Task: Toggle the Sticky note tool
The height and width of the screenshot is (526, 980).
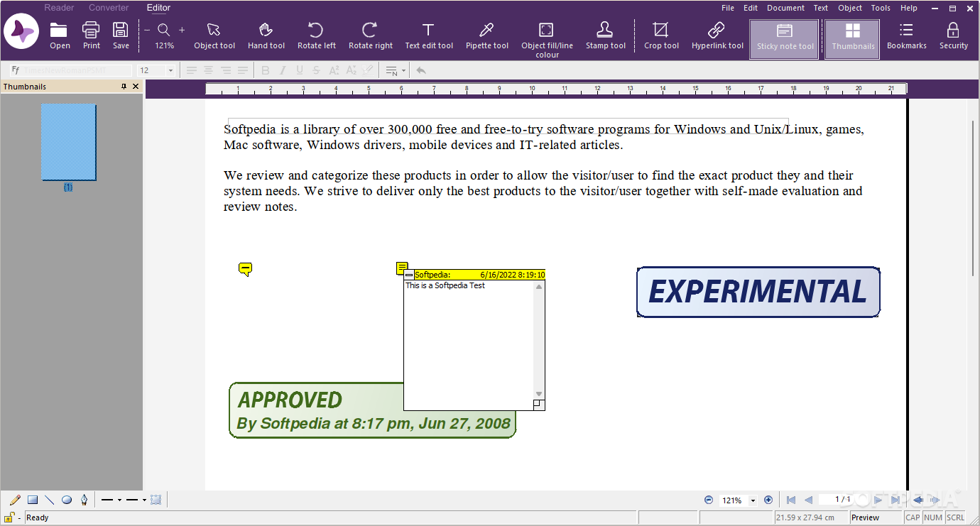Action: pyautogui.click(x=785, y=39)
